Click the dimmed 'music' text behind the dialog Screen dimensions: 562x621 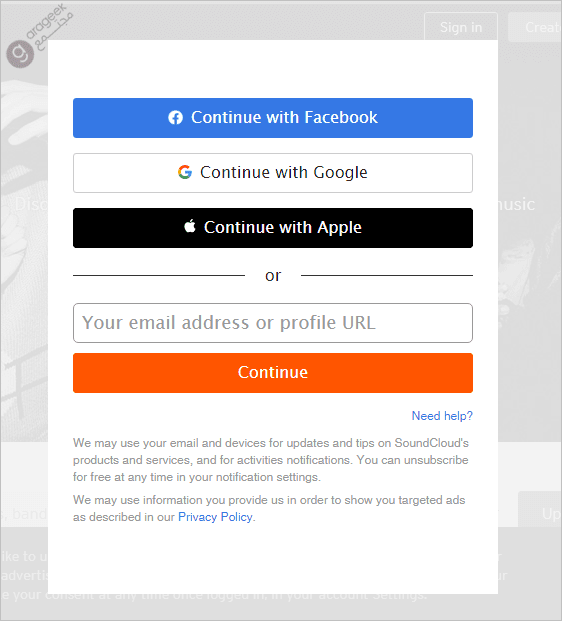point(517,204)
